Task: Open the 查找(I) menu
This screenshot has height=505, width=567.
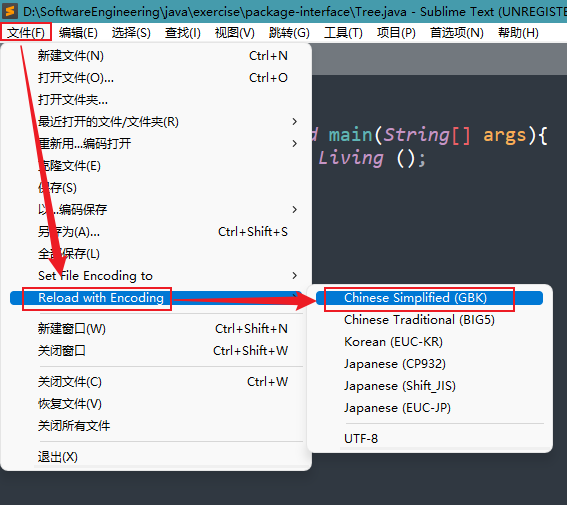Action: [183, 33]
